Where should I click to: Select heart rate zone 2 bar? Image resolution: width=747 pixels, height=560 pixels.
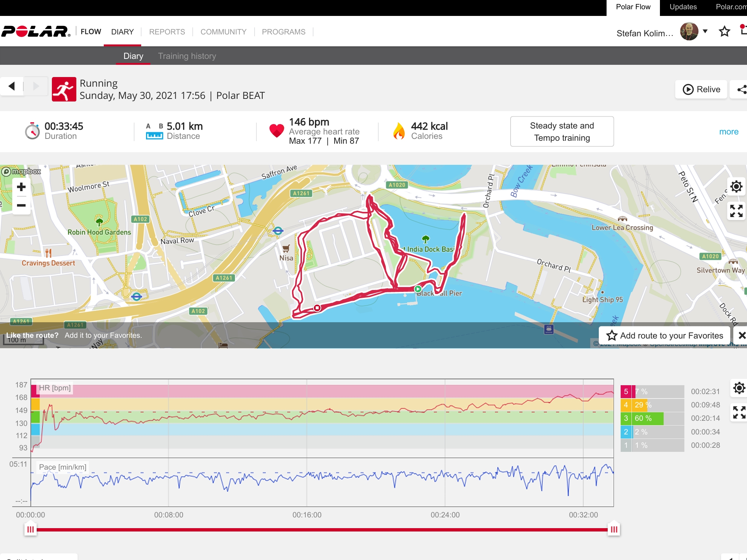[653, 432]
